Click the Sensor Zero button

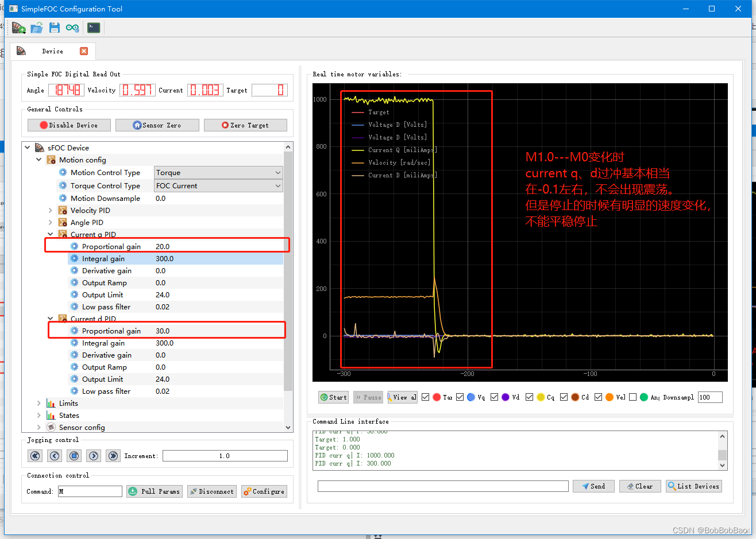click(x=157, y=125)
